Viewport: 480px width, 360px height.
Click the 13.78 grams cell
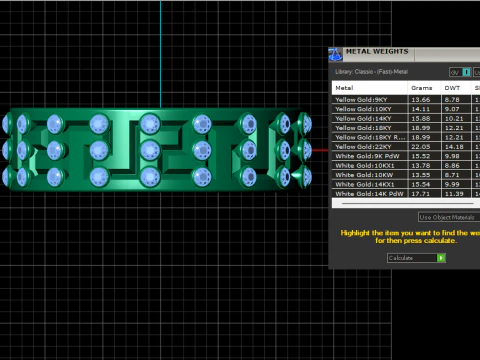(424, 165)
